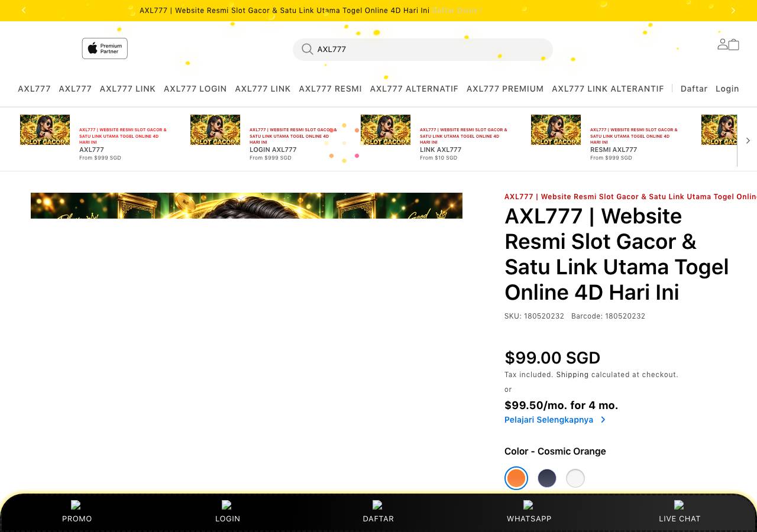757x532 pixels.
Task: Click the From $10 SGD price text
Action: tap(438, 158)
